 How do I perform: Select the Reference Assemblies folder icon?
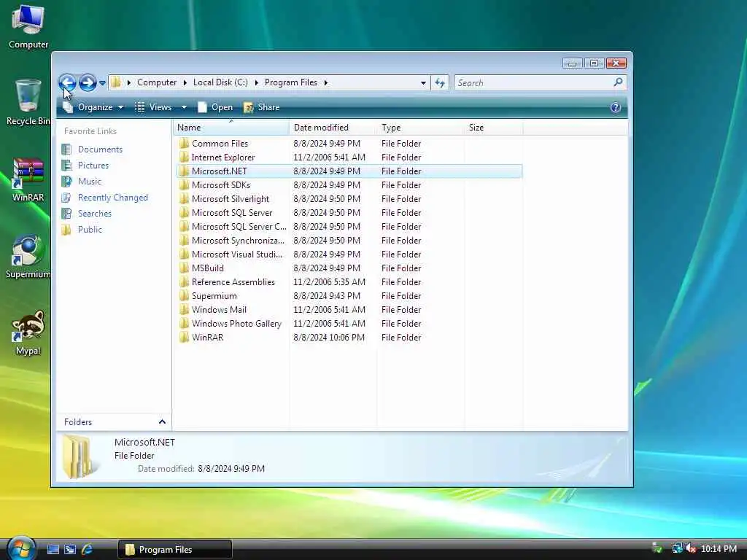click(185, 282)
